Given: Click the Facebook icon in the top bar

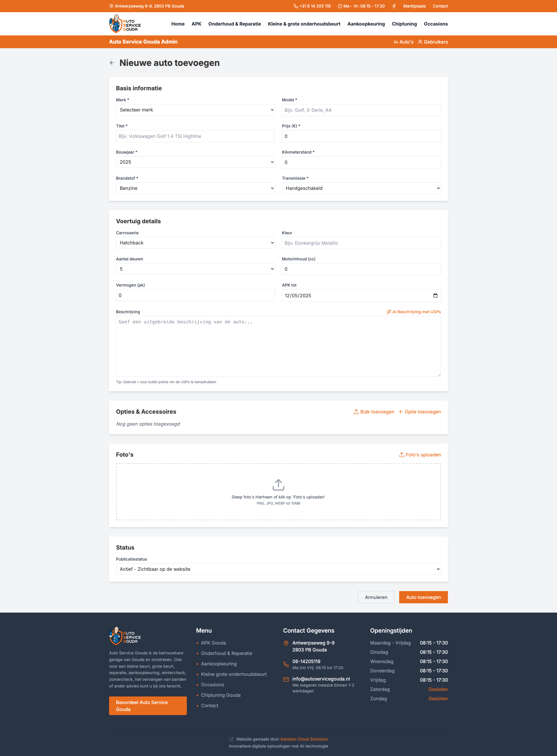Looking at the screenshot, I should click(394, 6).
